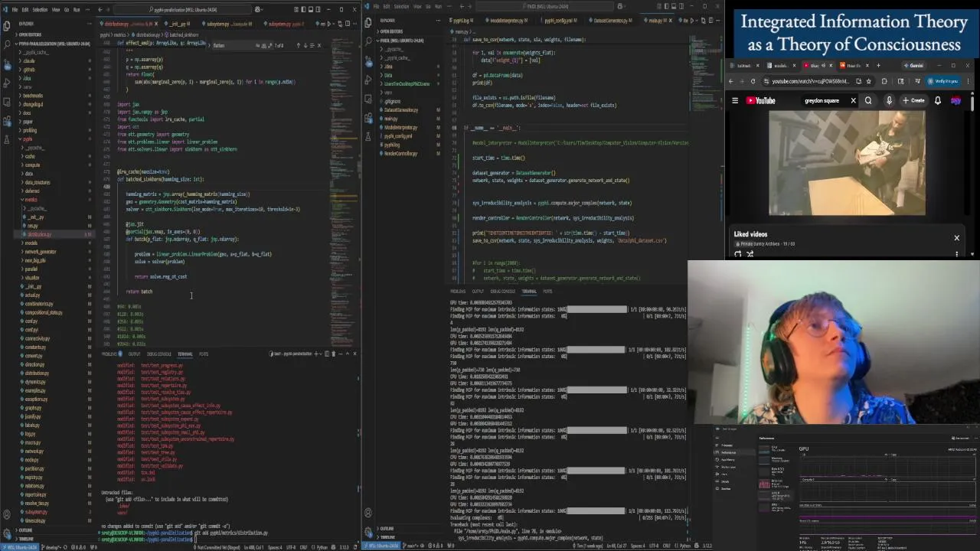Open Search view in left VS Code activity bar
This screenshot has height=551, width=980.
coord(7,44)
